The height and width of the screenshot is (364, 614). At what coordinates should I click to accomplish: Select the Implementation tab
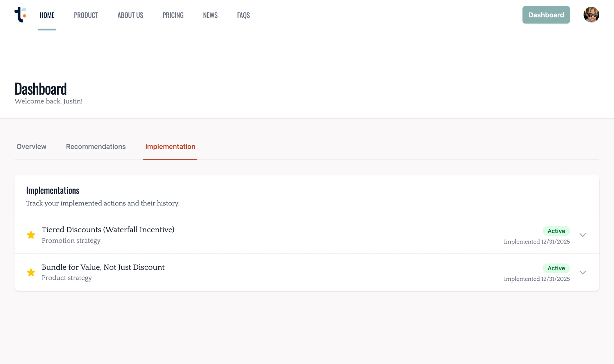[x=170, y=147]
